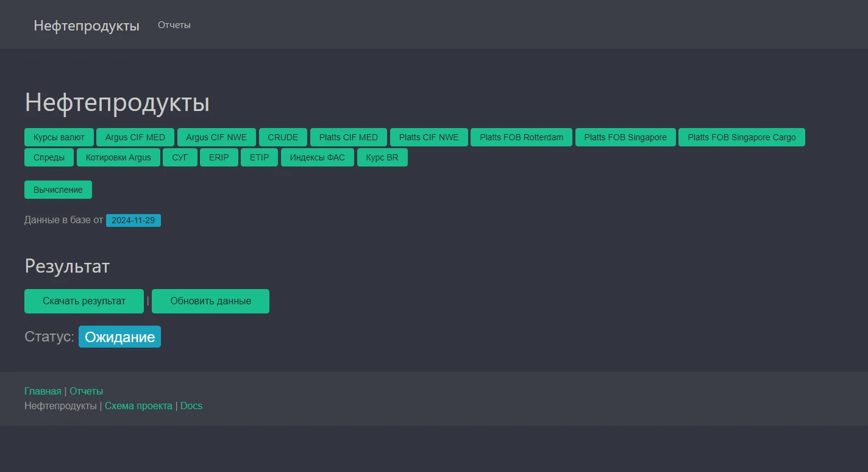Viewport: 868px width, 472px height.
Task: Select the Котировки Argus button
Action: tap(118, 157)
